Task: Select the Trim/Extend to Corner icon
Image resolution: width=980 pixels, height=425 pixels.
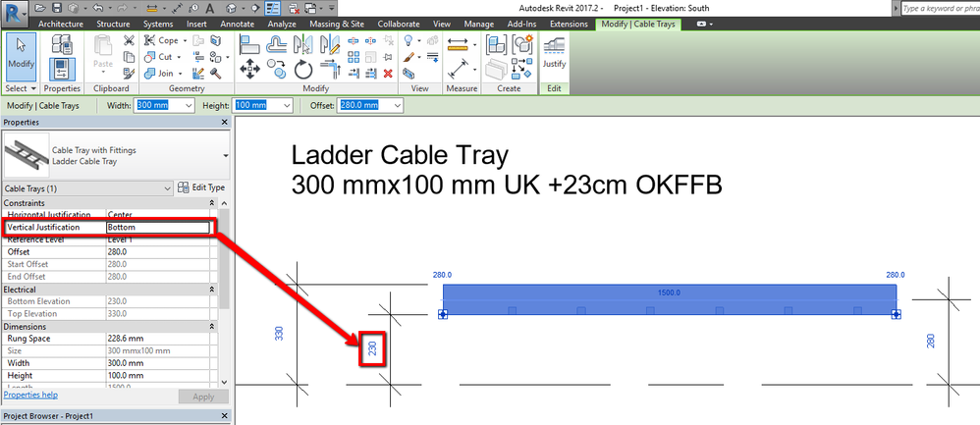Action: click(x=329, y=69)
